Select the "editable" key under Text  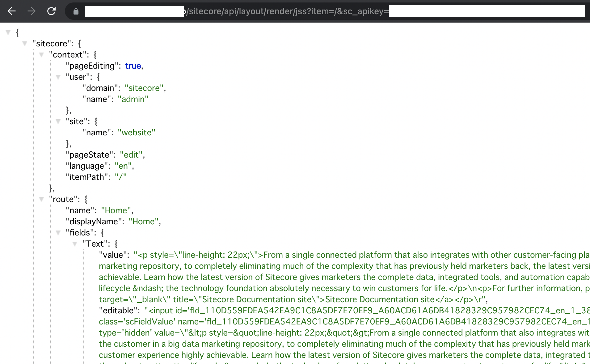pos(118,311)
